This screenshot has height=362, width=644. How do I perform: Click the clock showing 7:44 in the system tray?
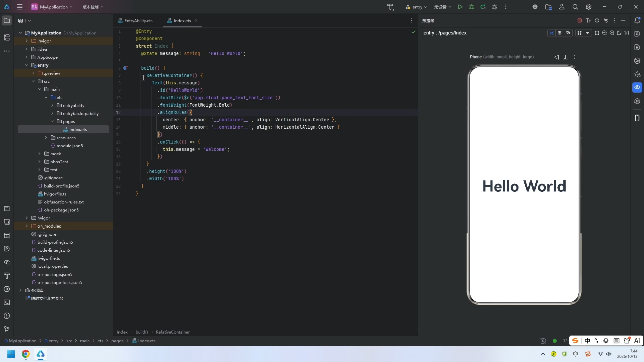coord(633,351)
